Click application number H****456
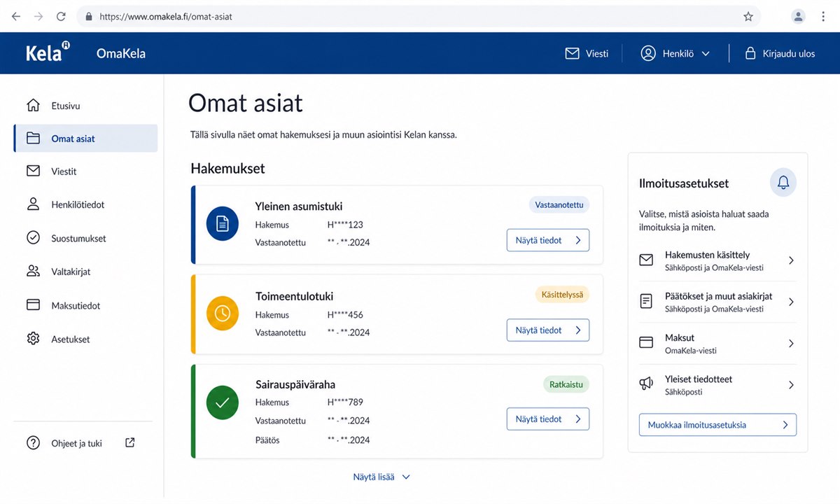This screenshot has width=840, height=504. [345, 314]
